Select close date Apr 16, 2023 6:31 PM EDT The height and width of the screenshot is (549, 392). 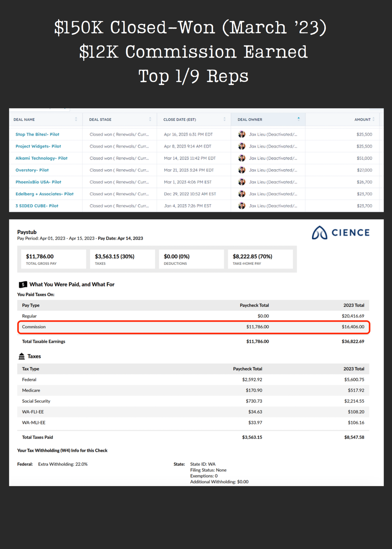[x=188, y=134]
